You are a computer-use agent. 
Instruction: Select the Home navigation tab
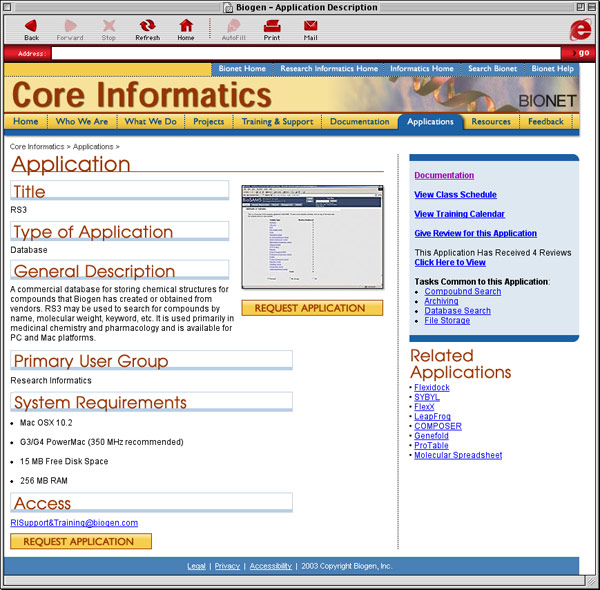(26, 121)
